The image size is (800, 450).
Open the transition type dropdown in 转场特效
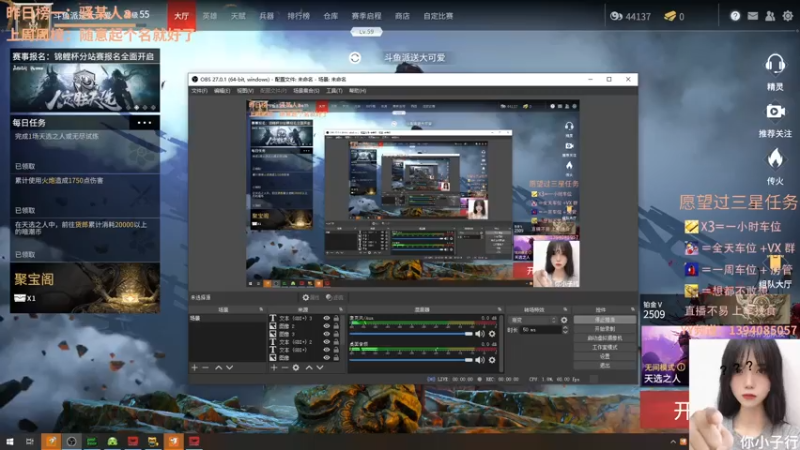(x=533, y=320)
